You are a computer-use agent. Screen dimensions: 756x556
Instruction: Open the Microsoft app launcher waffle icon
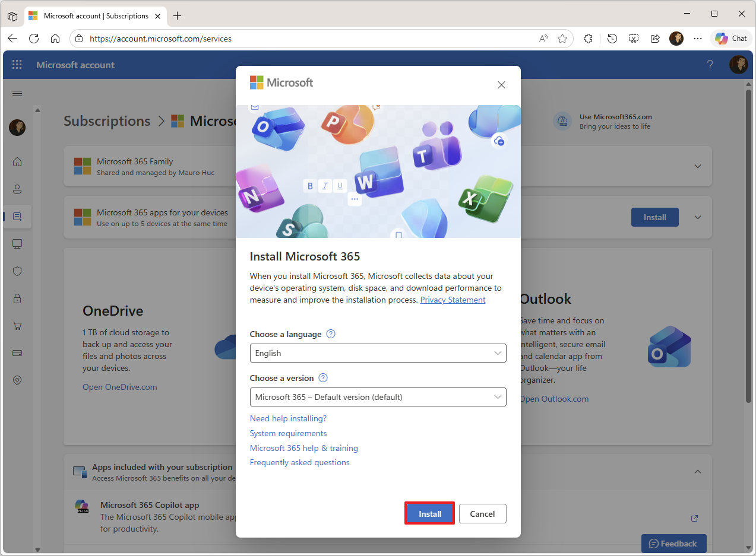click(x=17, y=64)
